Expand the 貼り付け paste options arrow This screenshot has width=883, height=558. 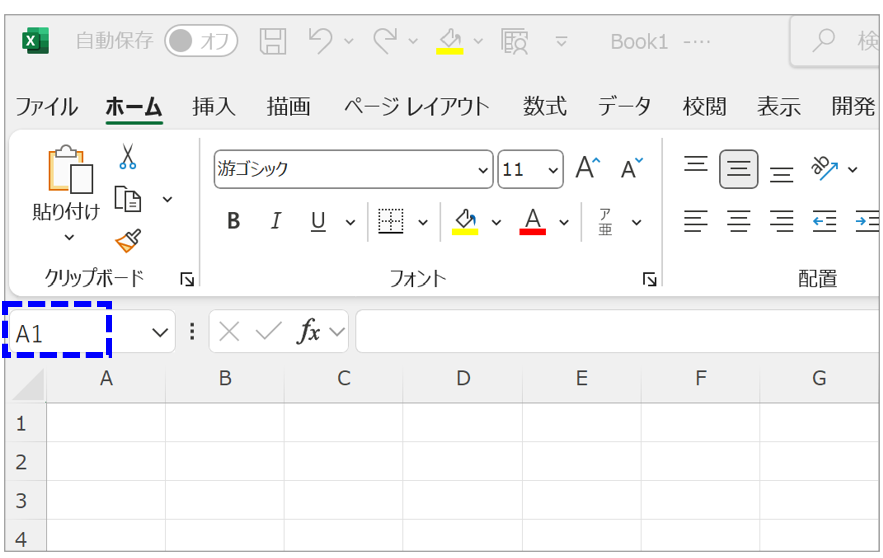click(69, 238)
